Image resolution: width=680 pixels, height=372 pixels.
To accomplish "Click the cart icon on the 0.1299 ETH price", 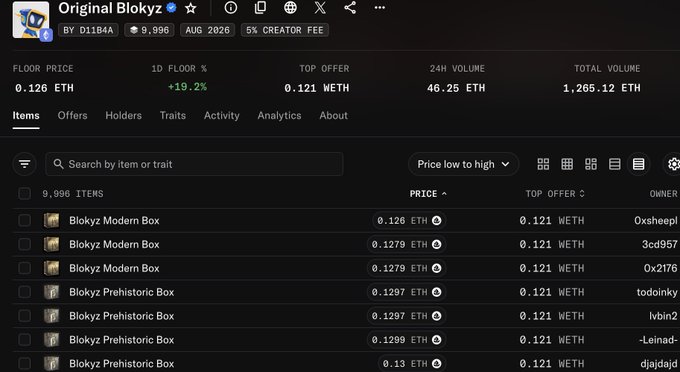I will (437, 339).
